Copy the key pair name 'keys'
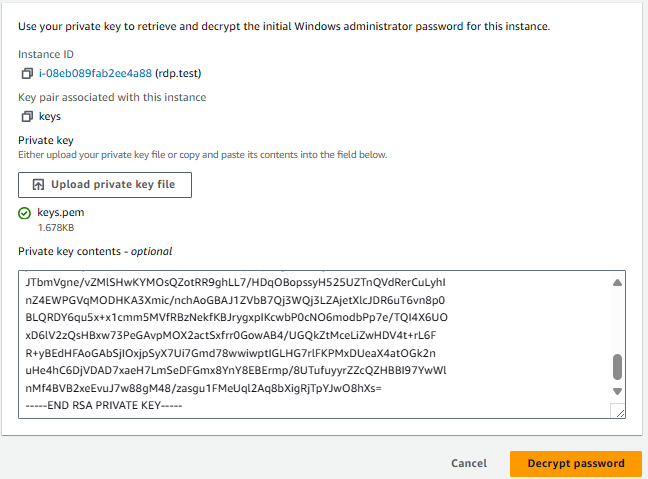The height and width of the screenshot is (479, 648). click(x=26, y=116)
